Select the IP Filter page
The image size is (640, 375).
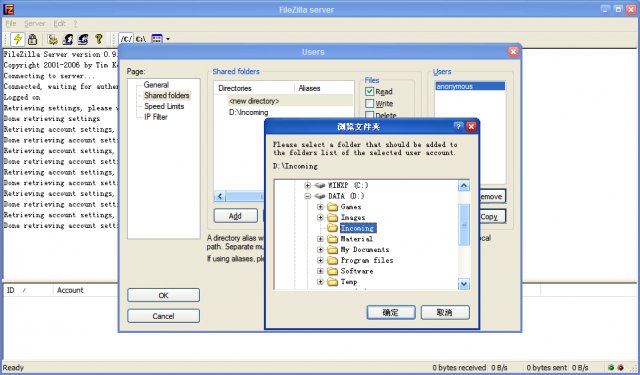point(156,117)
